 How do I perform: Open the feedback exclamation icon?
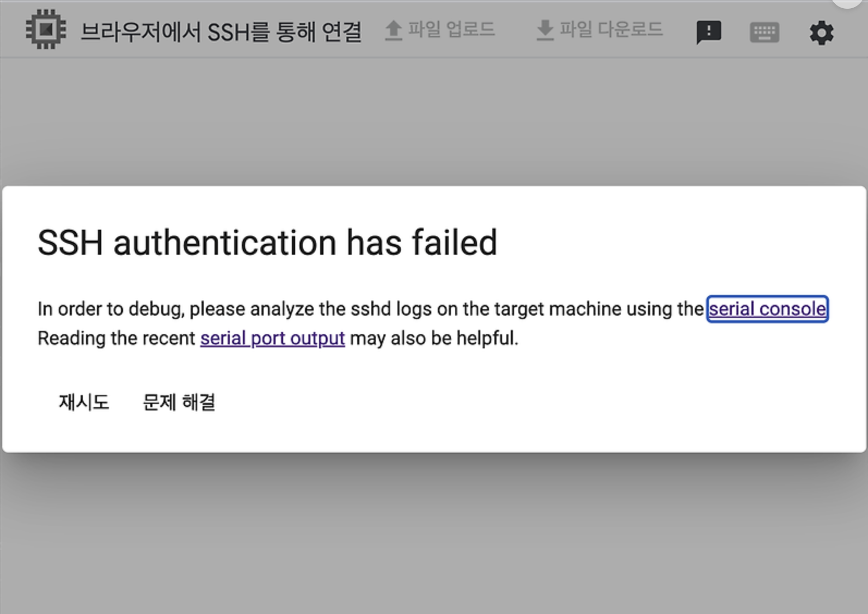[708, 32]
